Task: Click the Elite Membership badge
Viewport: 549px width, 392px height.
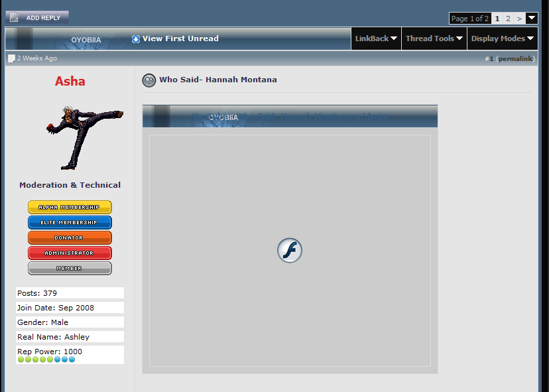Action: point(70,222)
